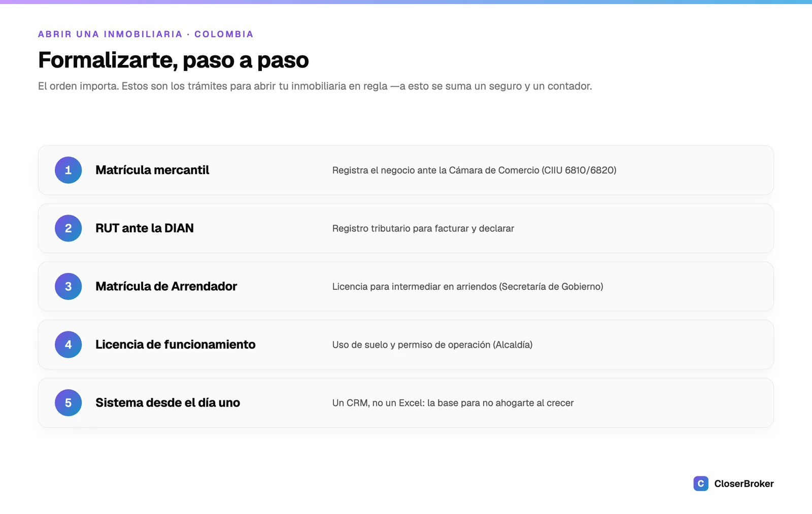The image size is (812, 514).
Task: Click the 'ABRIR UNA INMOBILIARIA · COLOMBIA' label
Action: tap(146, 34)
